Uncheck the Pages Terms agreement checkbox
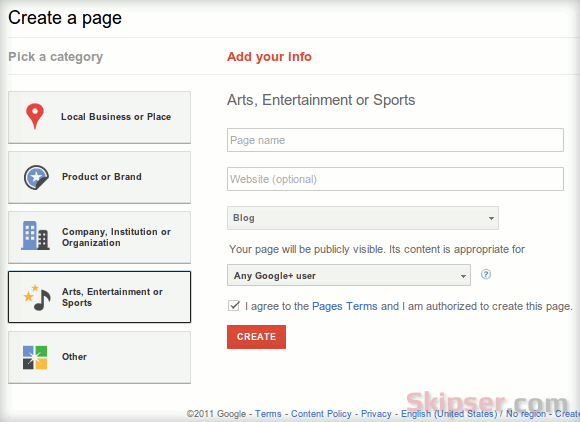580x422 pixels. click(234, 306)
